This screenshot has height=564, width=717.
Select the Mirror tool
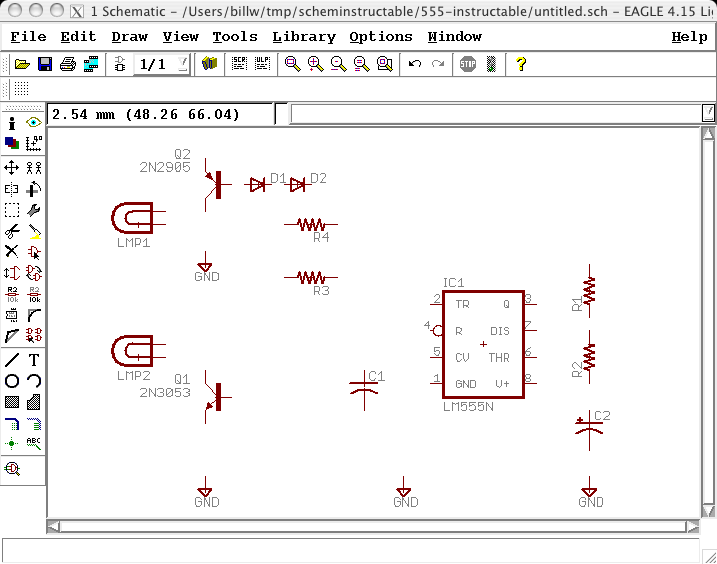(11, 189)
